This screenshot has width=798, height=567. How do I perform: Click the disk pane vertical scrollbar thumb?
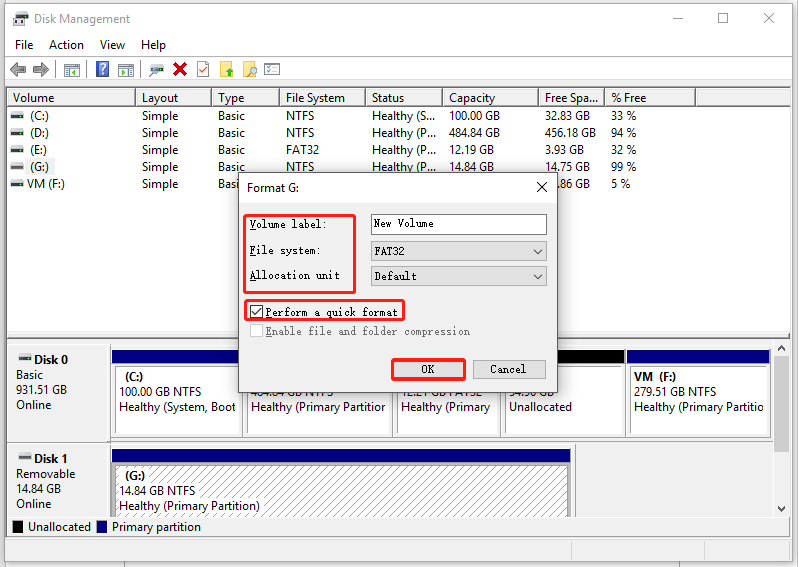point(781,404)
